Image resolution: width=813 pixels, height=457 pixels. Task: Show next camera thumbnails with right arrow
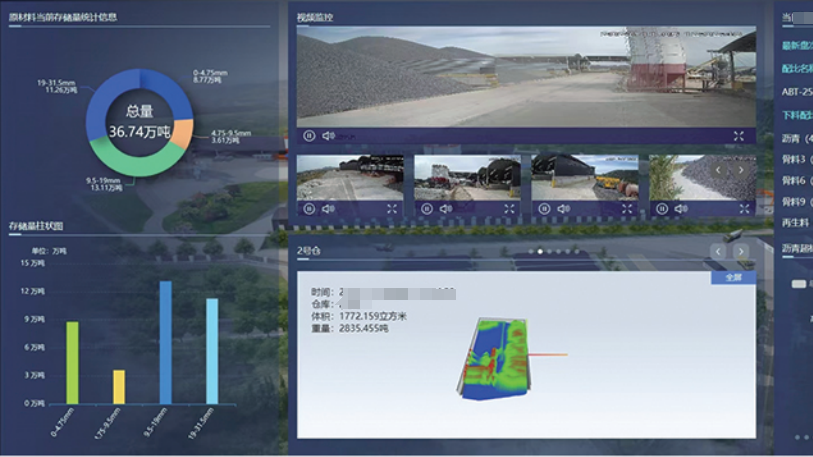click(741, 170)
